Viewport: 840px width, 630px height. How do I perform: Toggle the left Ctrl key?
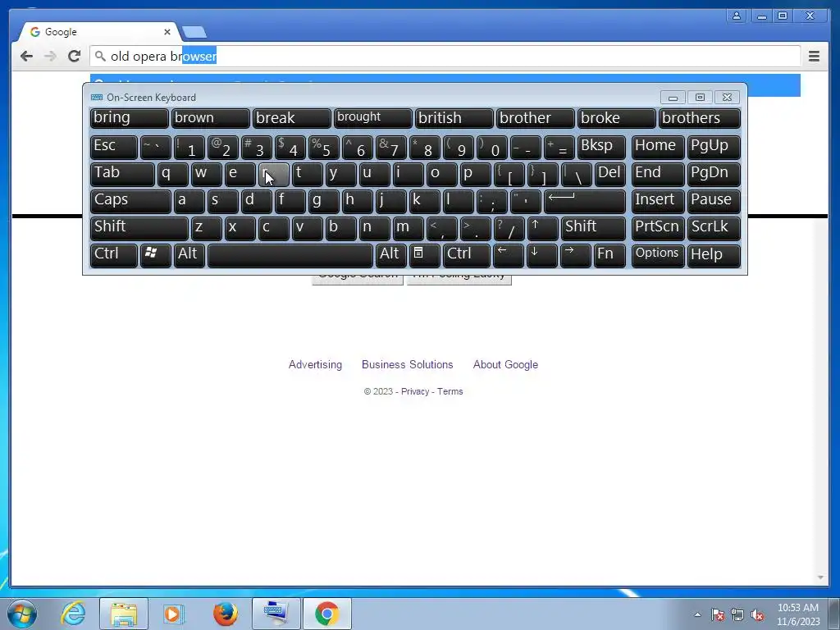point(113,256)
